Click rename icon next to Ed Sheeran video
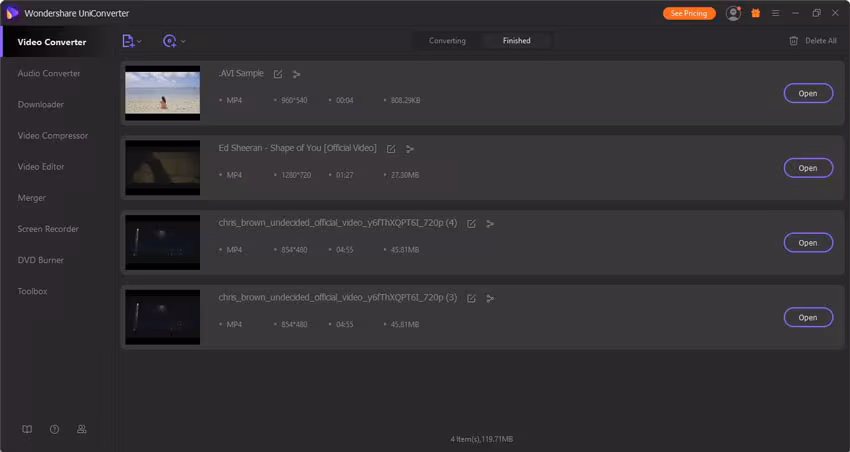The width and height of the screenshot is (850, 452). (x=391, y=149)
